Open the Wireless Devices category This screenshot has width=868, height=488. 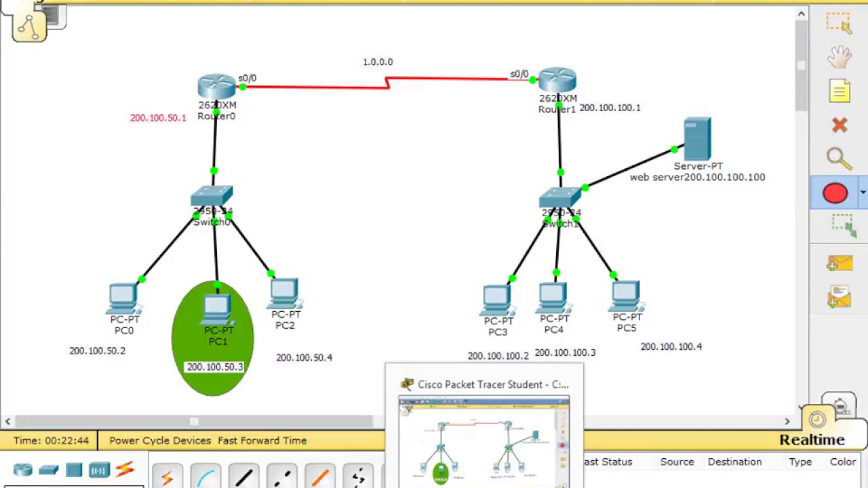coord(99,470)
